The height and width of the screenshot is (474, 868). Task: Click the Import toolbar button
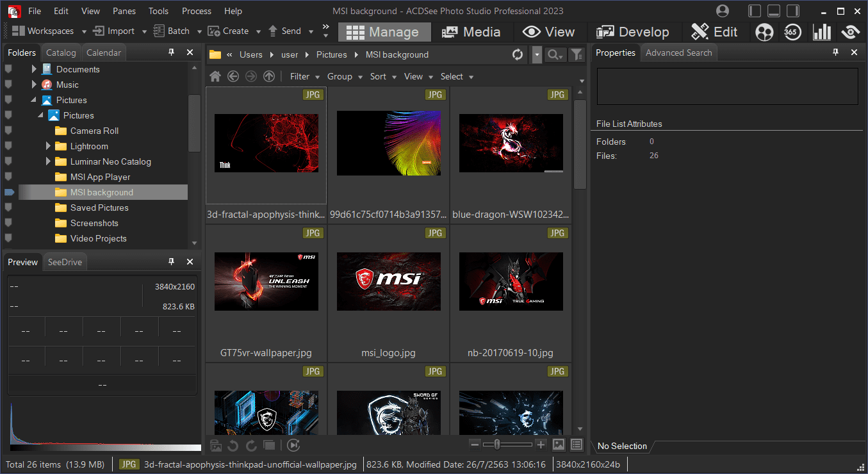pyautogui.click(x=114, y=31)
